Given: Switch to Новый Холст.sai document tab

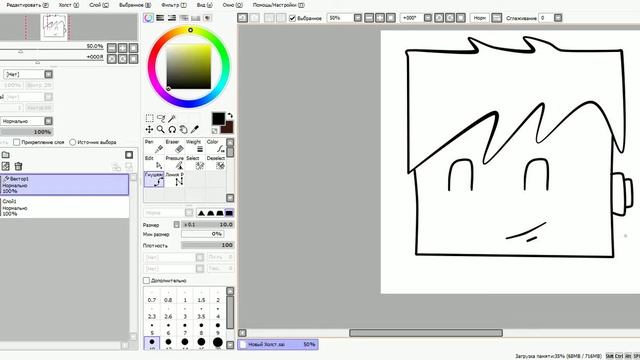Looking at the screenshot, I should pyautogui.click(x=278, y=344).
